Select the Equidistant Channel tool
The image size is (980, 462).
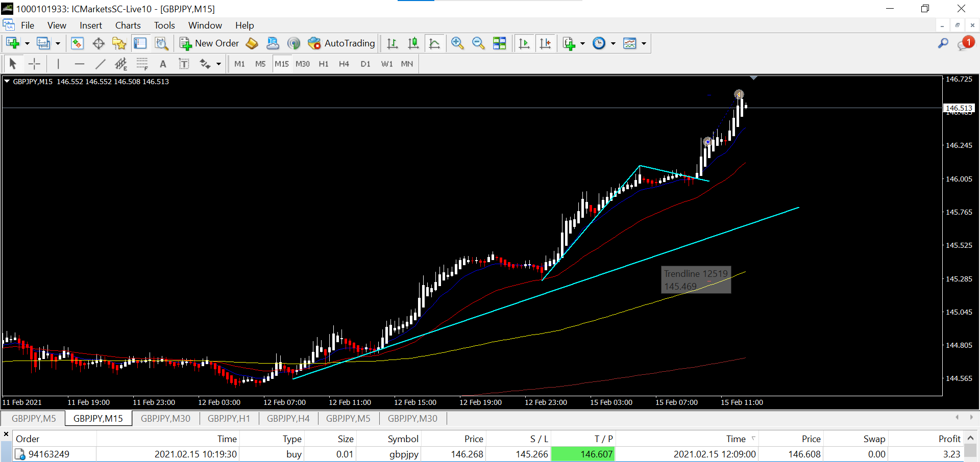point(121,64)
